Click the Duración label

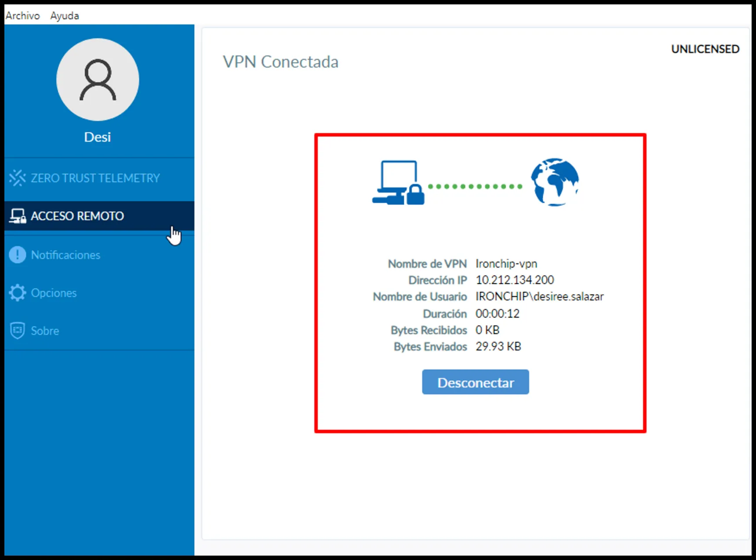point(445,314)
